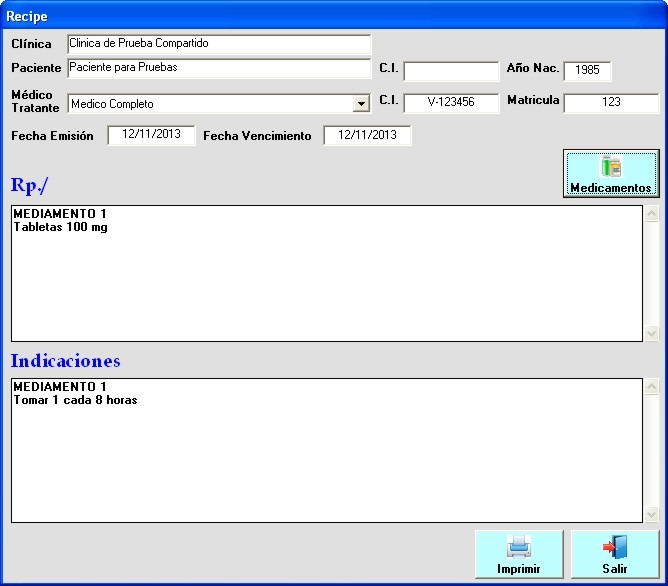The image size is (668, 586).
Task: Click the Clínica input field
Action: (219, 43)
